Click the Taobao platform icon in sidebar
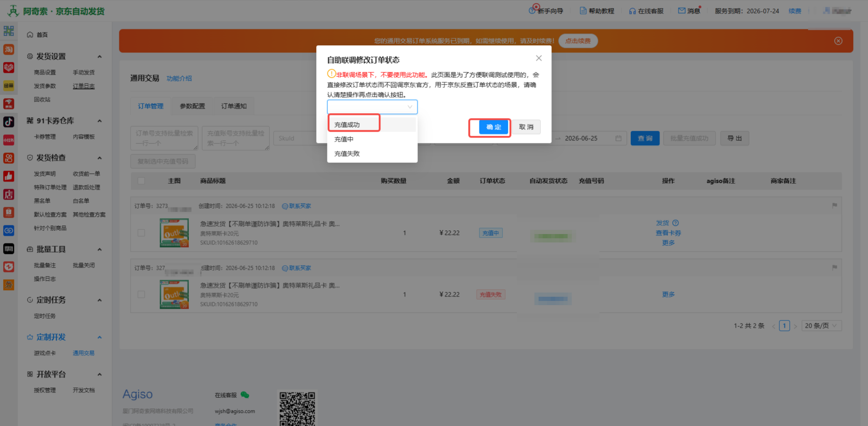The width and height of the screenshot is (868, 426). point(9,49)
